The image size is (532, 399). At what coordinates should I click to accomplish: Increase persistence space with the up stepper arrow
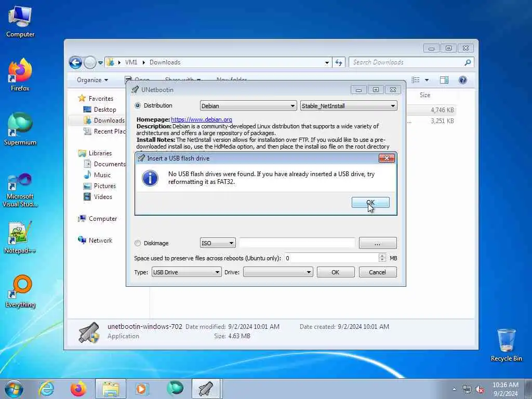382,256
